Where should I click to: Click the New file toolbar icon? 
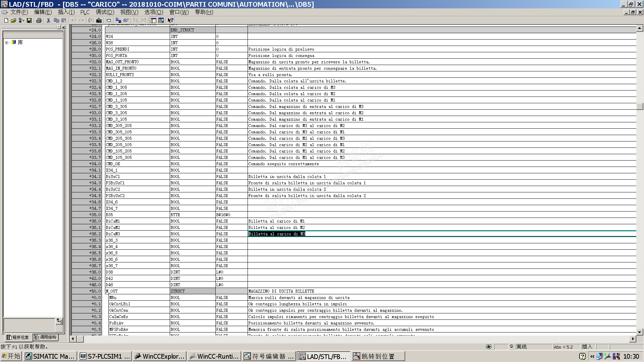click(x=6, y=20)
